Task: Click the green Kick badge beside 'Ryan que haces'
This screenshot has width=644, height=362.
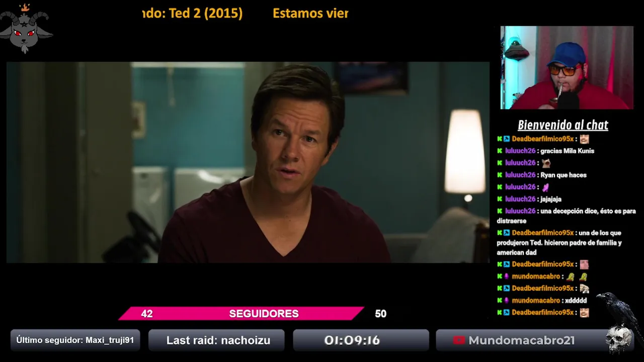Action: [x=500, y=175]
